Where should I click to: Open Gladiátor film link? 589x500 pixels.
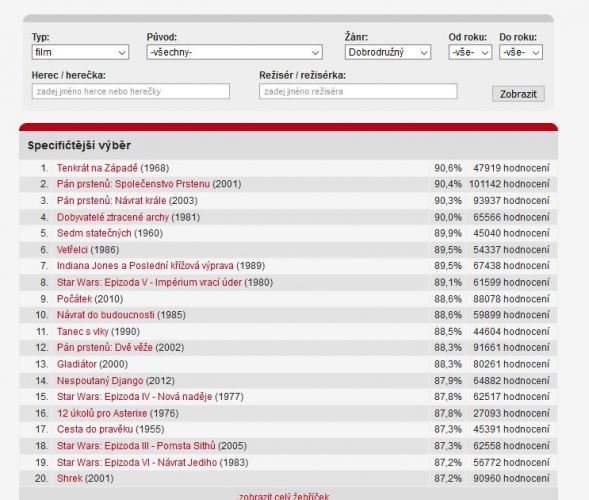click(77, 364)
